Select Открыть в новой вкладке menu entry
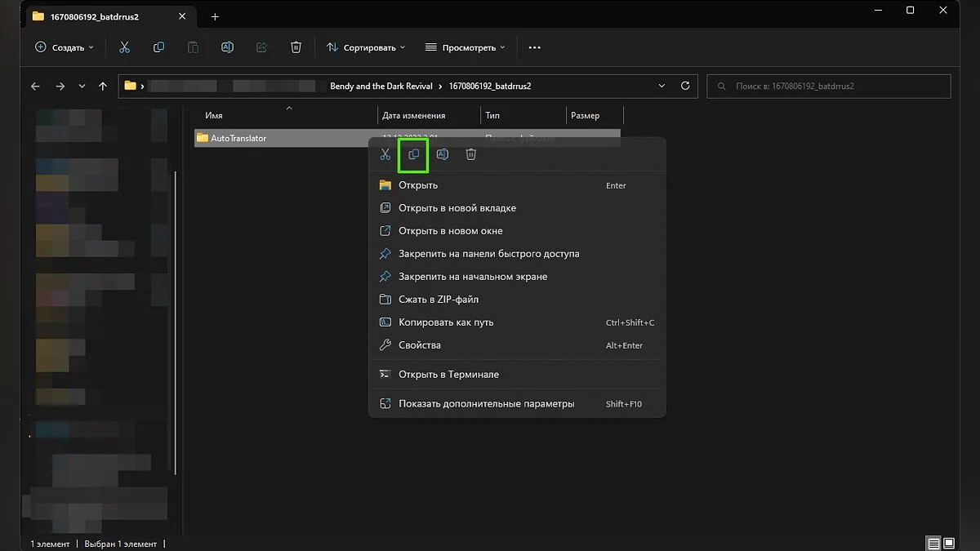 click(457, 208)
